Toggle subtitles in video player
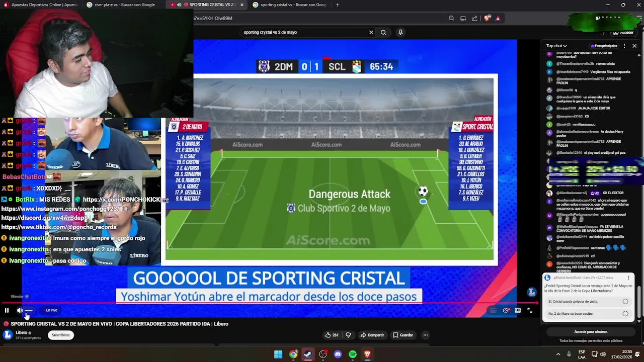The width and height of the screenshot is (644, 362). (493, 310)
